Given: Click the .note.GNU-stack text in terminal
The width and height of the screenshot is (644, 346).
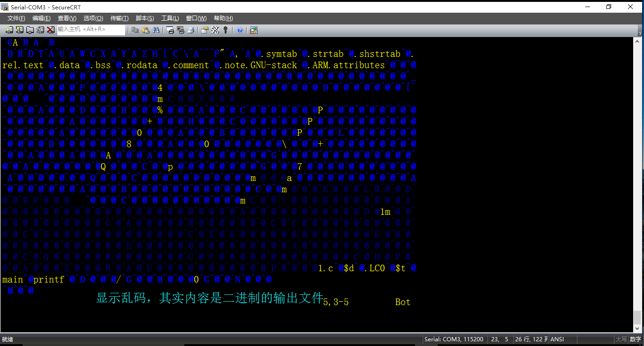Looking at the screenshot, I should [x=258, y=65].
